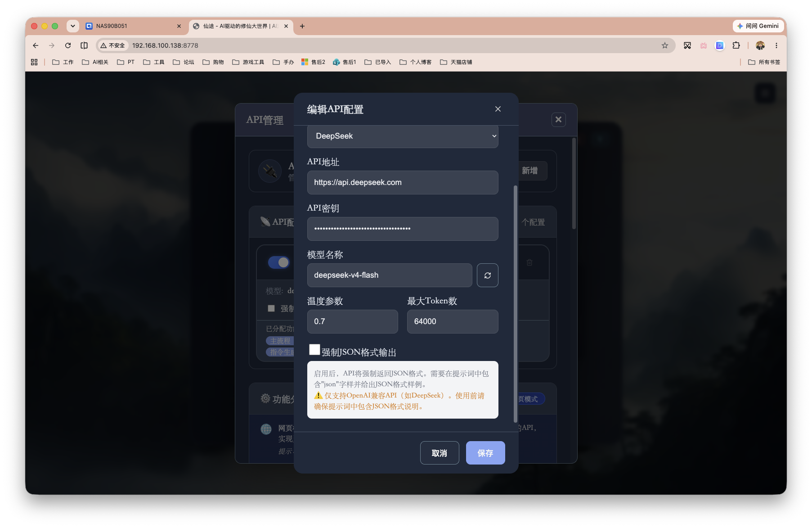Open the 游戏工具 bookmarks folder

(x=248, y=62)
